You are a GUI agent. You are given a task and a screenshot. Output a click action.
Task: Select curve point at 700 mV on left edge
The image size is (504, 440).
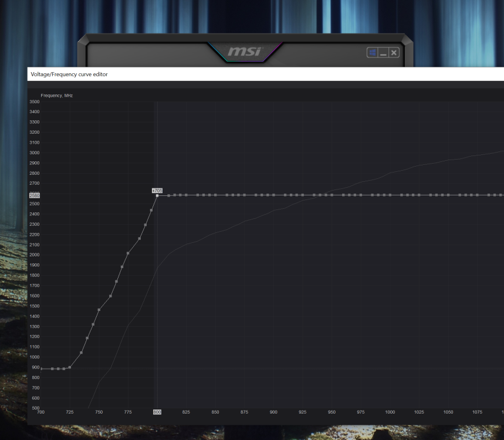41,368
